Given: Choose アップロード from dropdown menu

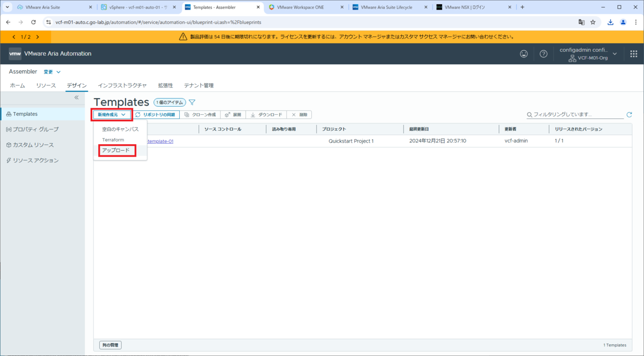Looking at the screenshot, I should 116,151.
